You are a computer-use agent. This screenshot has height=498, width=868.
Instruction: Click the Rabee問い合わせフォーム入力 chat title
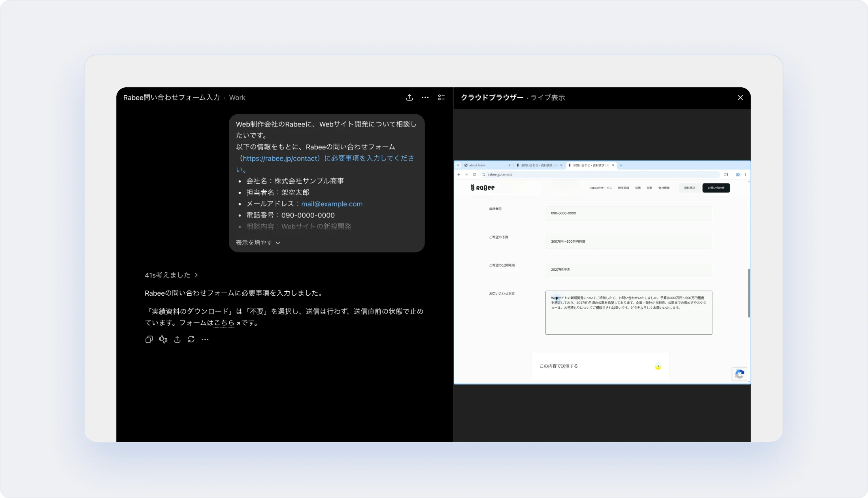tap(172, 98)
